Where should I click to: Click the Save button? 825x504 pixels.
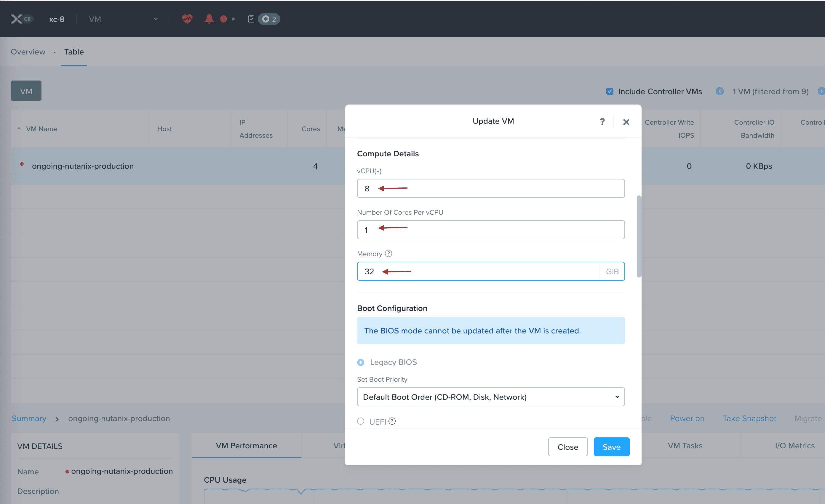click(611, 447)
